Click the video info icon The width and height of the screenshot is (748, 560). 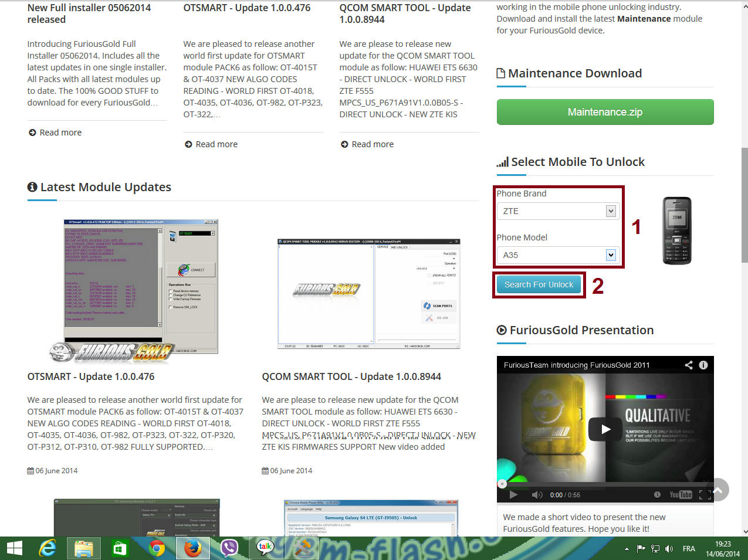703,365
